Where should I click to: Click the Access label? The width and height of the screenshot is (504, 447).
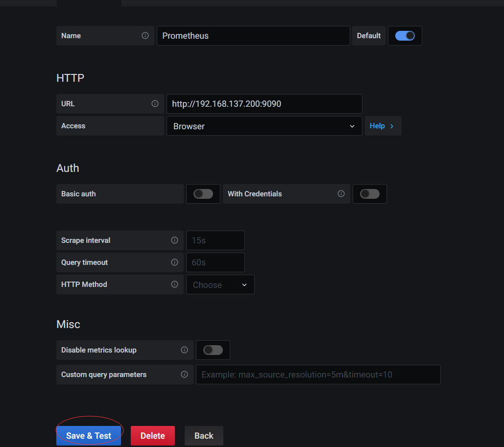(x=73, y=126)
